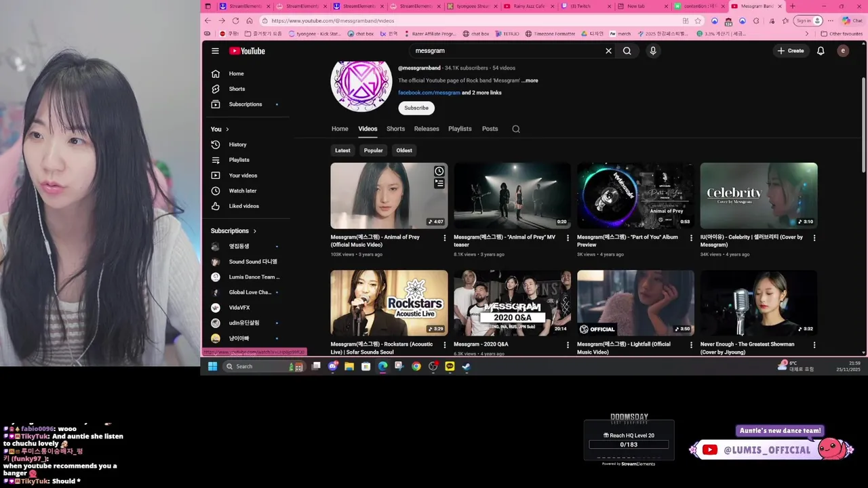Open the account avatar menu
This screenshot has height=488, width=868.
point(843,51)
